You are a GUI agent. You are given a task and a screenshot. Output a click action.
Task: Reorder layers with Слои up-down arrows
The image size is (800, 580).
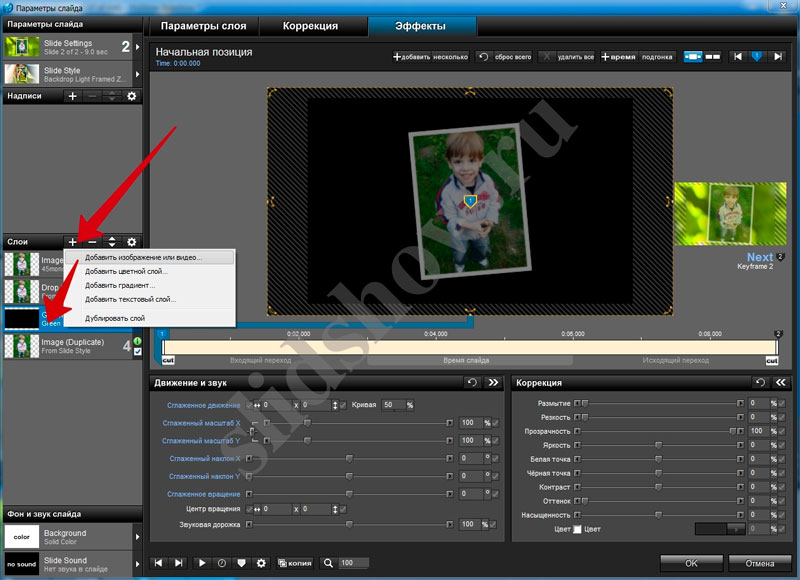tap(112, 242)
